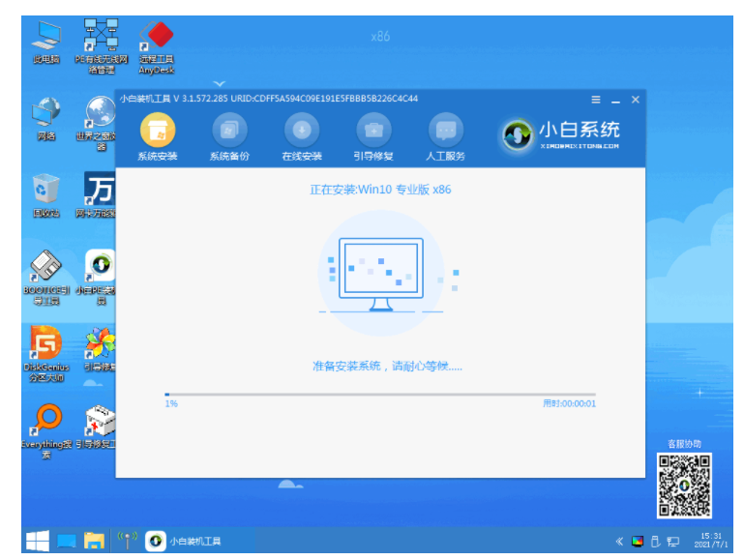Click the 小白系统 logo
Image resolution: width=744 pixels, height=560 pixels.
point(561,133)
